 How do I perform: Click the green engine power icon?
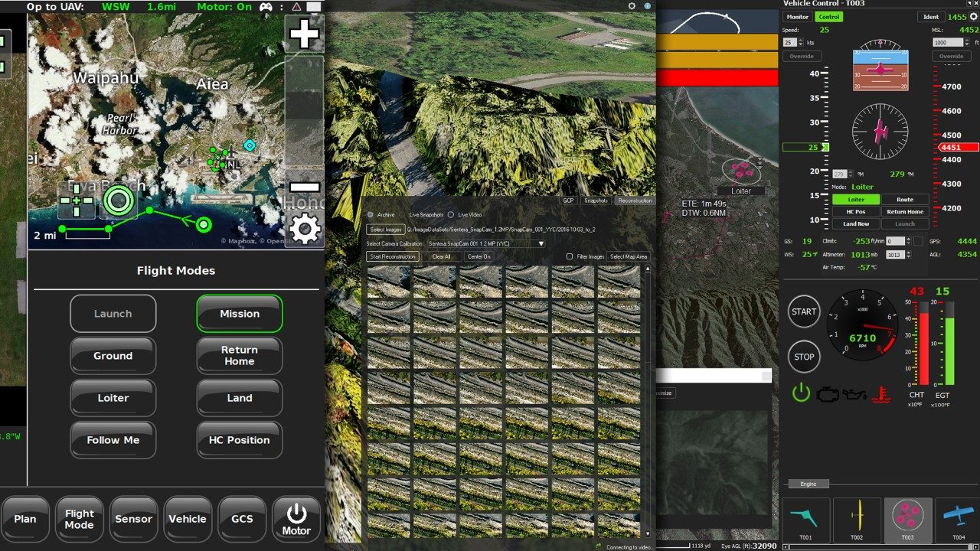tap(801, 393)
